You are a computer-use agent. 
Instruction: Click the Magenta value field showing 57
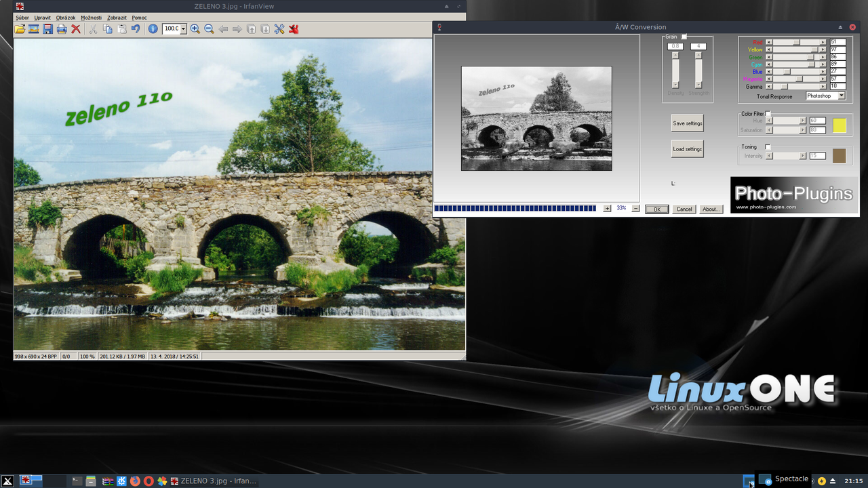[837, 79]
